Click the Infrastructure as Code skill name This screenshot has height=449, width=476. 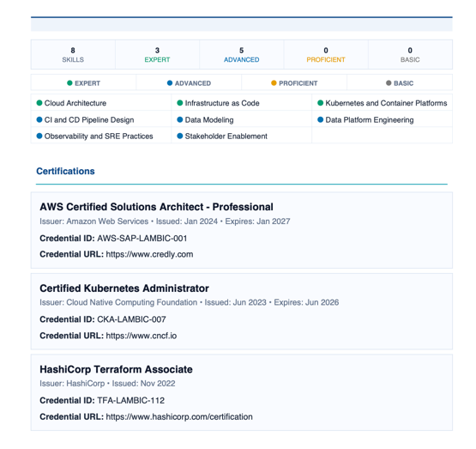[222, 103]
